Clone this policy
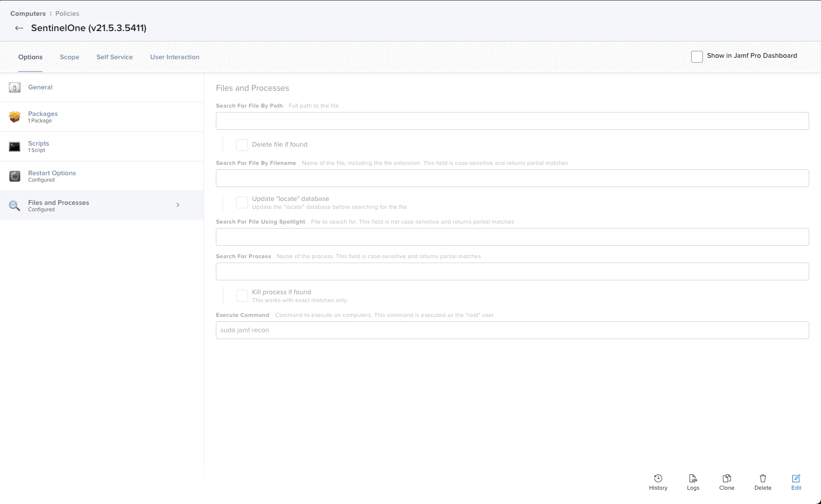The image size is (821, 504). 727,482
